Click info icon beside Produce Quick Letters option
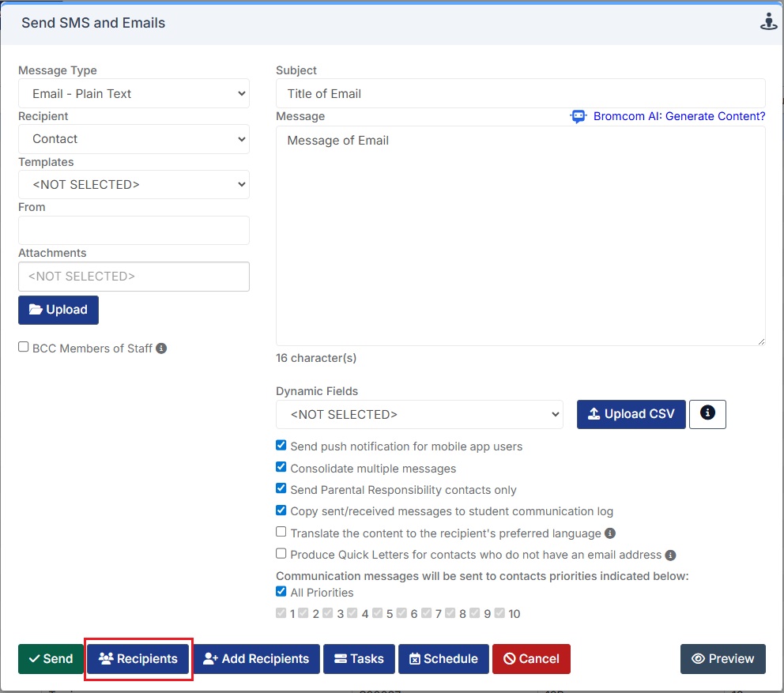This screenshot has width=784, height=693. point(670,555)
